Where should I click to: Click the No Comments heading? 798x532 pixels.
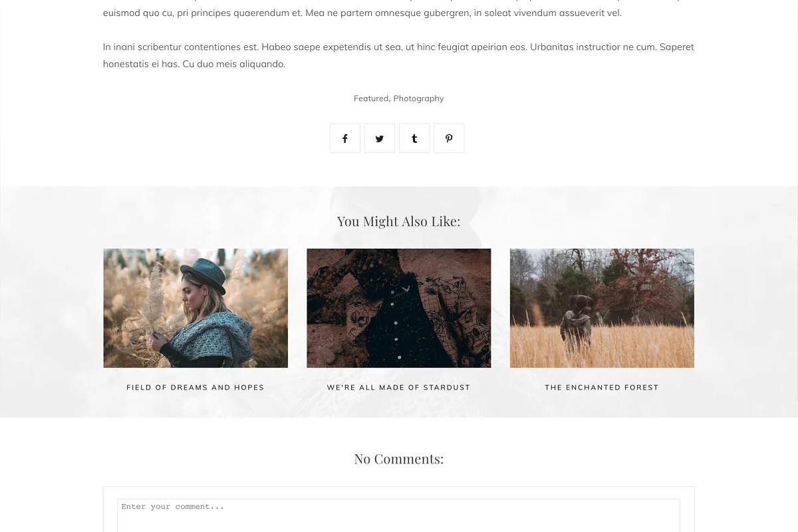point(399,459)
